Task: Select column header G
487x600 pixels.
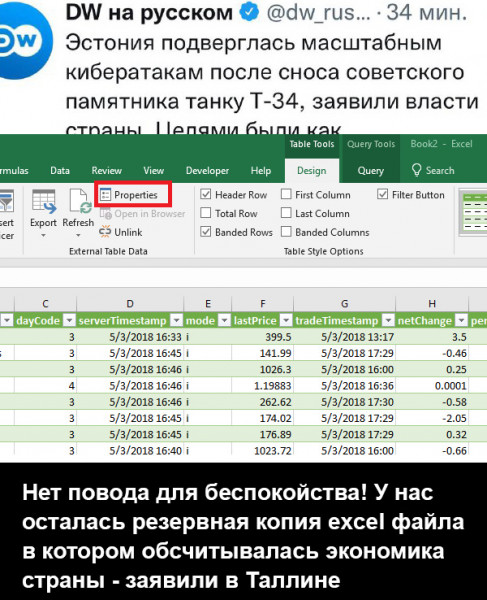Action: pos(344,304)
